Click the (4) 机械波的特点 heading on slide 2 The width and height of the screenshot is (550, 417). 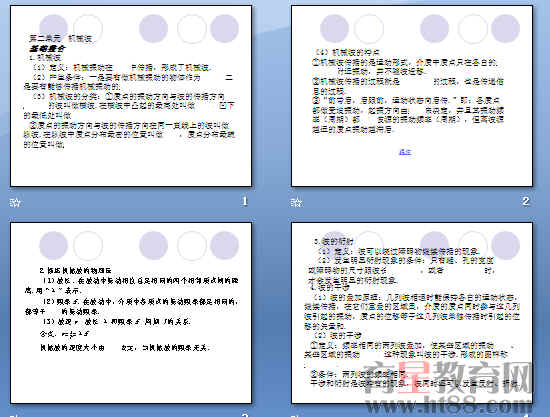(x=347, y=53)
